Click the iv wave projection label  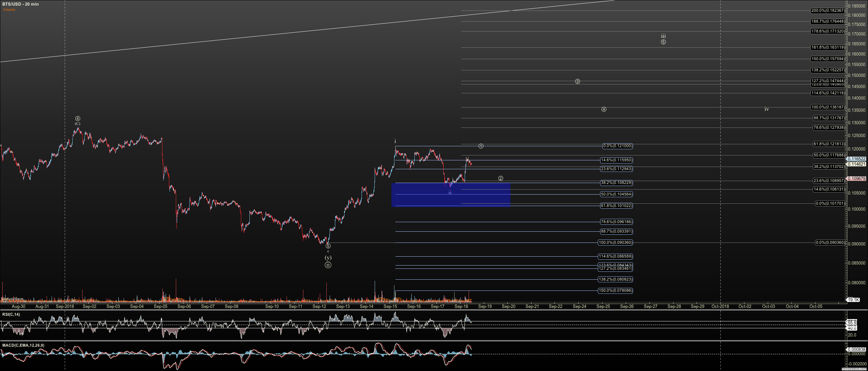point(766,109)
